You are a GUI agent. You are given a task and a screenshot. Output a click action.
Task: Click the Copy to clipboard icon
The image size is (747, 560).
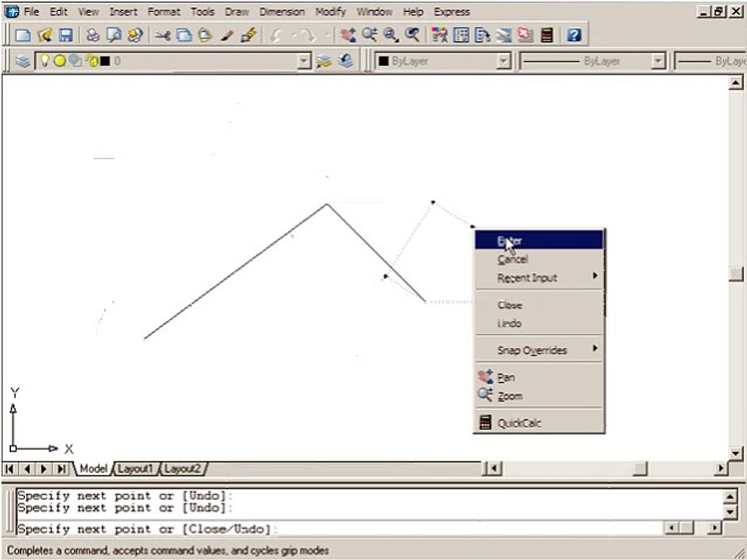point(184,35)
